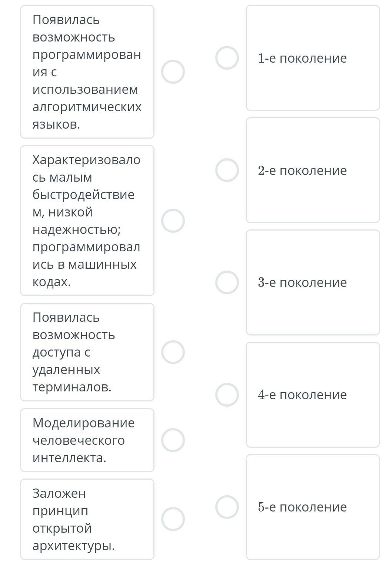Click the algorithmic languages statement card
Image resolution: width=392 pixels, height=576 pixels.
tap(87, 72)
